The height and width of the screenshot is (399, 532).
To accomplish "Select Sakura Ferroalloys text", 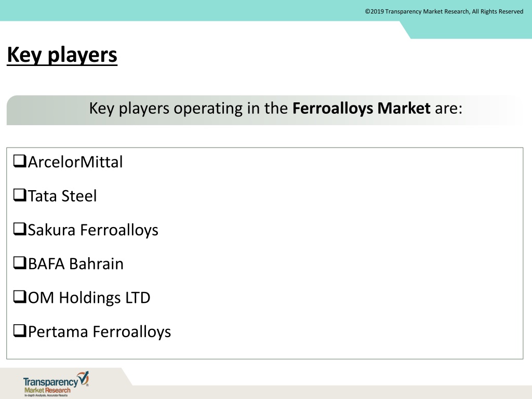I will pos(93,230).
